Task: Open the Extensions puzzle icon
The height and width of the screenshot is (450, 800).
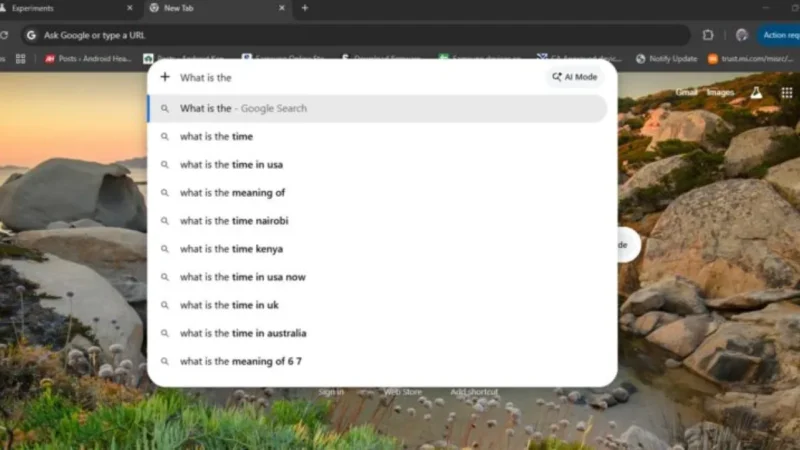Action: pyautogui.click(x=708, y=35)
